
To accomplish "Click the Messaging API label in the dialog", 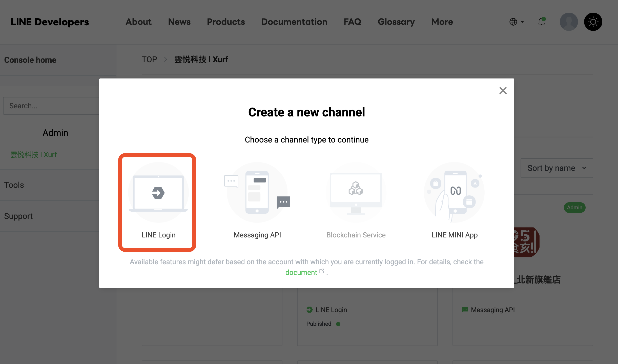I will (x=257, y=235).
